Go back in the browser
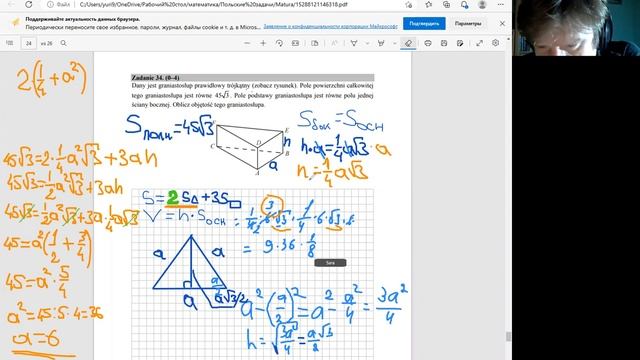This screenshot has height=360, width=640. (11, 4)
